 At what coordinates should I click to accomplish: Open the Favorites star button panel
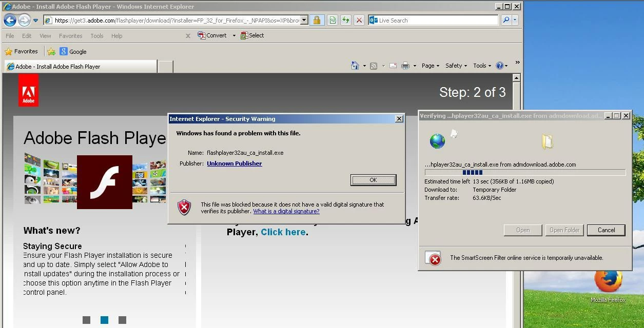pyautogui.click(x=21, y=51)
